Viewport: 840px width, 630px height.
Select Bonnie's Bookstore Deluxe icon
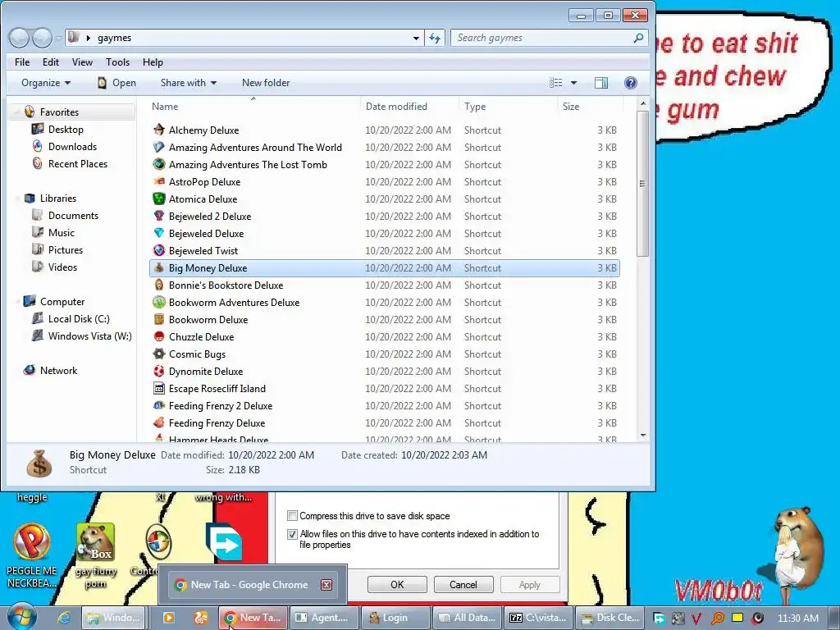[x=159, y=285]
